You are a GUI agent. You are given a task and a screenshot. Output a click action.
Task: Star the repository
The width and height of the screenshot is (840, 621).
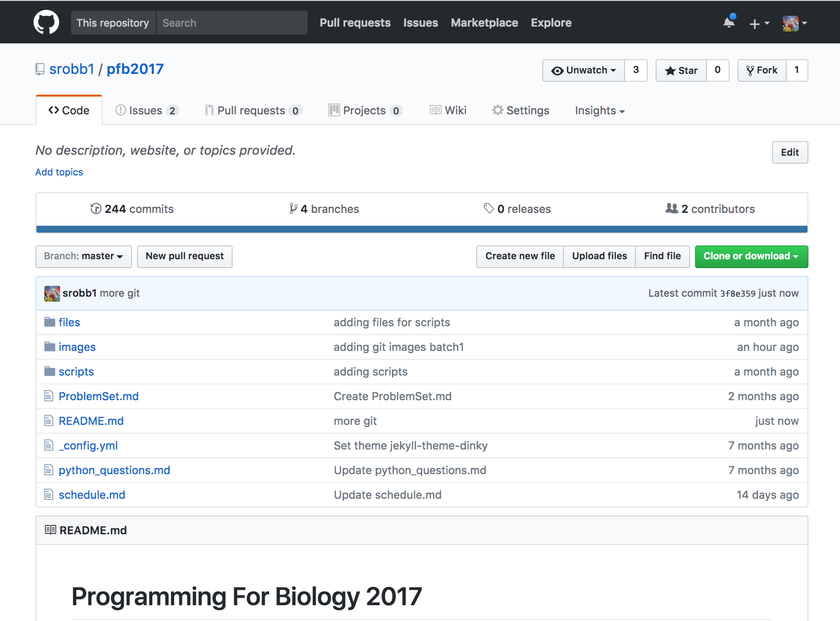point(681,70)
